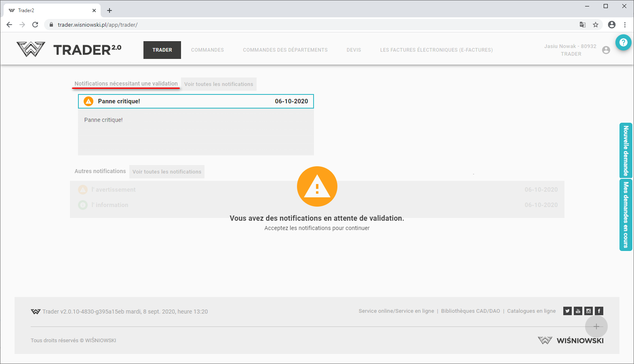Click the browser translate page icon
The height and width of the screenshot is (364, 634).
coord(582,25)
